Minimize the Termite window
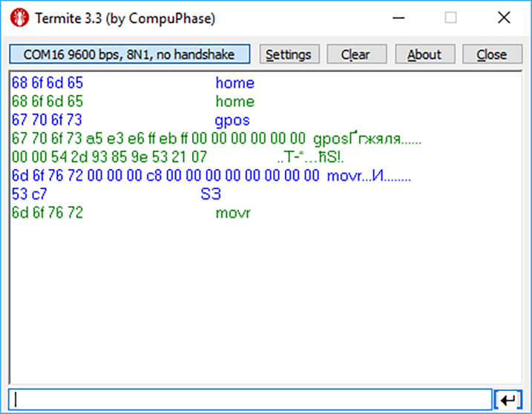The width and height of the screenshot is (532, 414). (x=395, y=19)
